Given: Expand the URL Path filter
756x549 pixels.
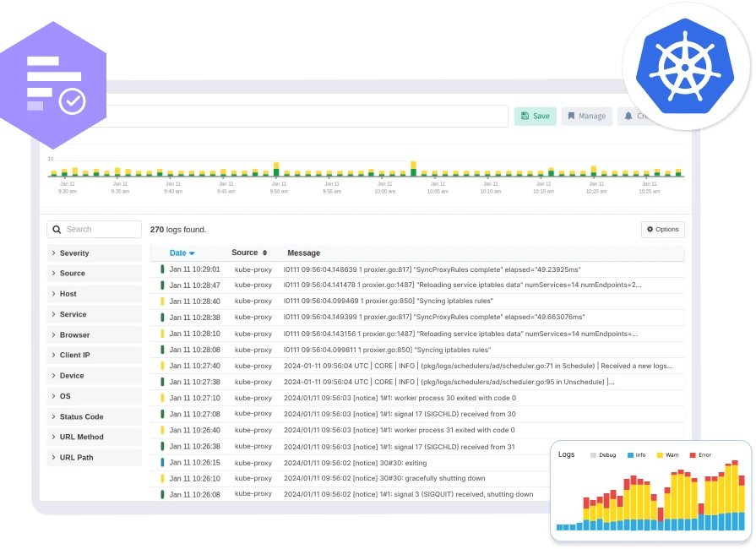Looking at the screenshot, I should click(74, 457).
